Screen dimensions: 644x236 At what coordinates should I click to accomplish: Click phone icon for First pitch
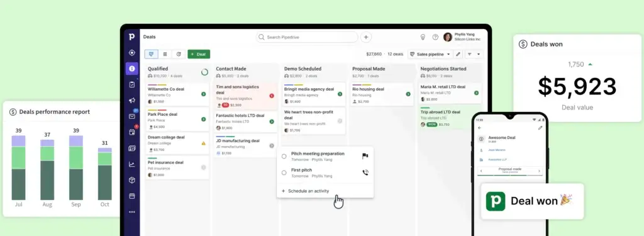pyautogui.click(x=365, y=172)
